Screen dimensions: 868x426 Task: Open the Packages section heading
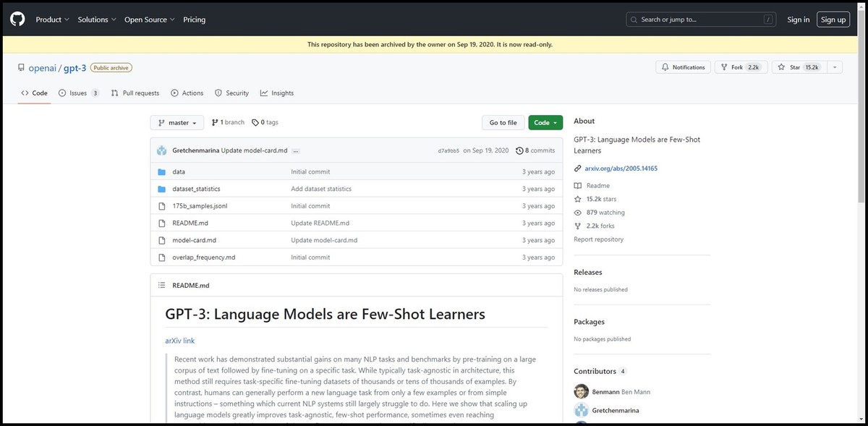589,322
